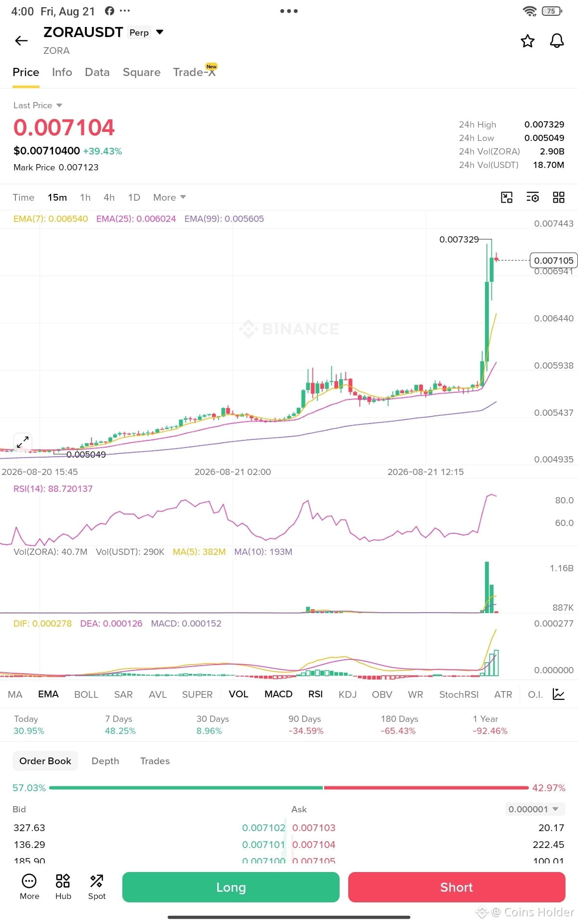Switch to Depth view
578x924 pixels.
105,761
